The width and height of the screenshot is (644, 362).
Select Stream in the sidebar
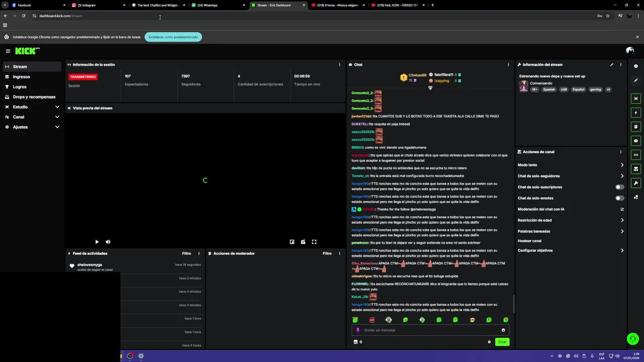(32, 66)
